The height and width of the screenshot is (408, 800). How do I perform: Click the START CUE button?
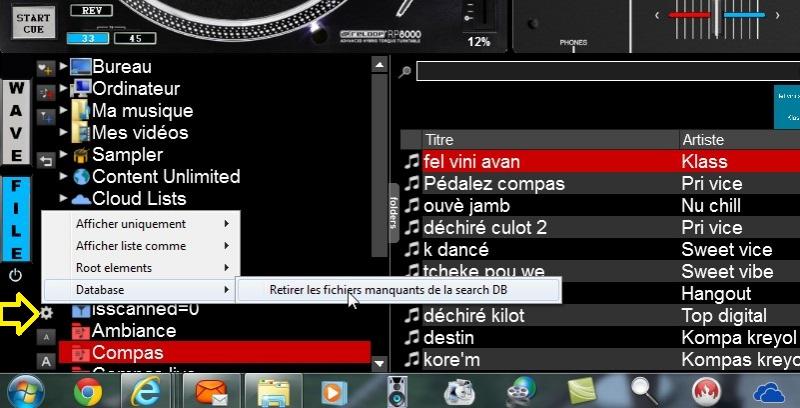pos(33,23)
